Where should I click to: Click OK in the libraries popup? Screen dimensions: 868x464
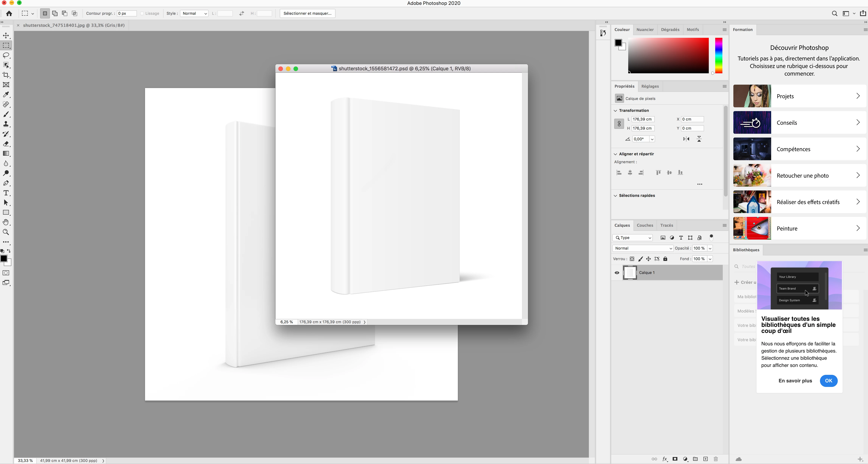[x=829, y=380]
